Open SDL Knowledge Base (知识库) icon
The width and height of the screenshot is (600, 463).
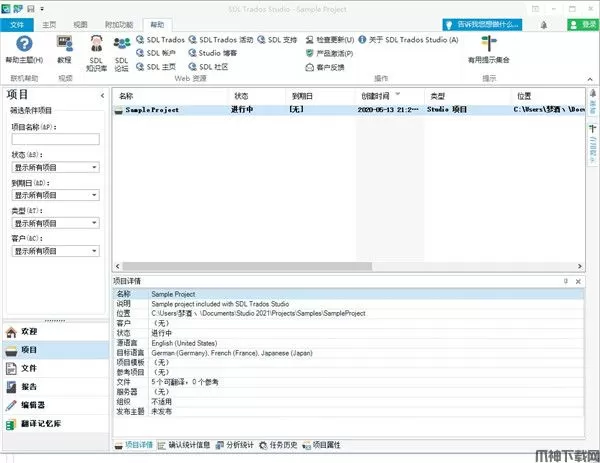coord(96,53)
